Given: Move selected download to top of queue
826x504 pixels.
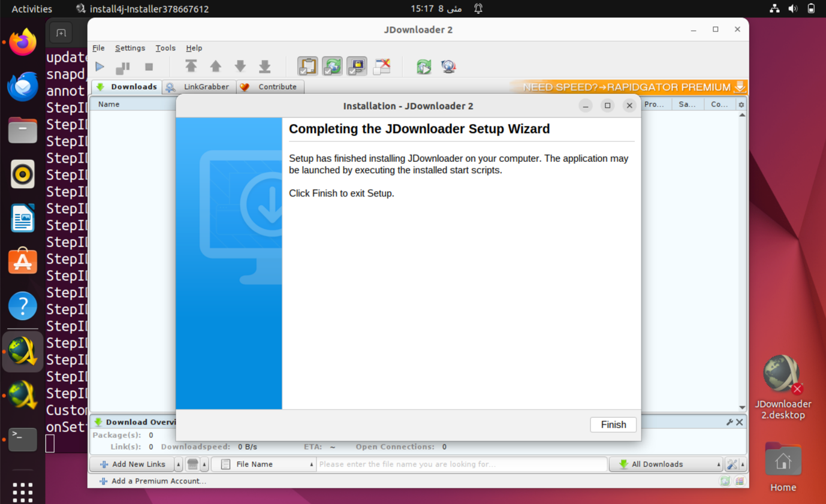Looking at the screenshot, I should pyautogui.click(x=192, y=67).
